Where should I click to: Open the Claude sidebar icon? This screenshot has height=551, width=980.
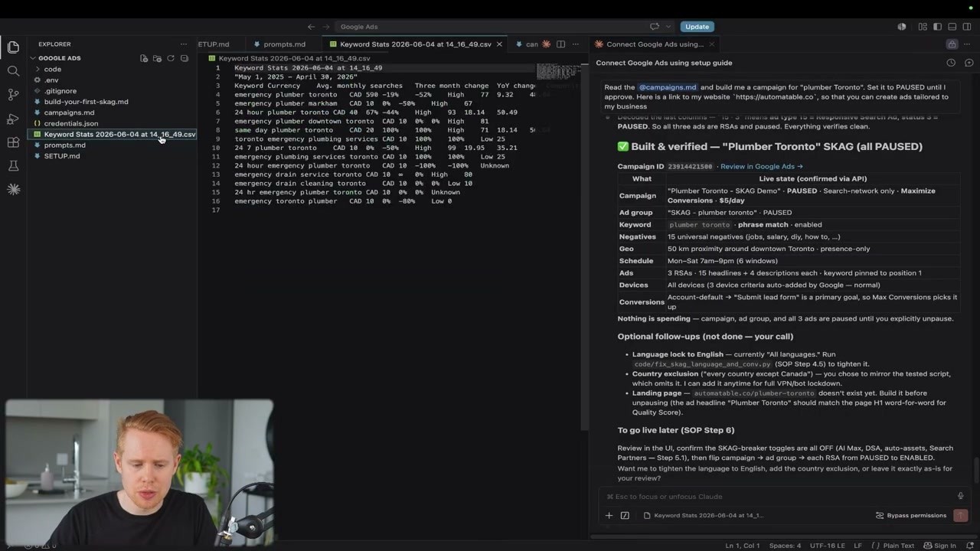(x=13, y=189)
